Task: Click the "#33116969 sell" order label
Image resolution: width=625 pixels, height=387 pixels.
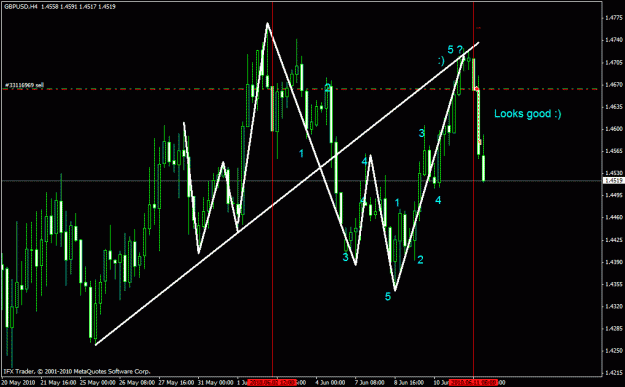Action: pyautogui.click(x=25, y=85)
